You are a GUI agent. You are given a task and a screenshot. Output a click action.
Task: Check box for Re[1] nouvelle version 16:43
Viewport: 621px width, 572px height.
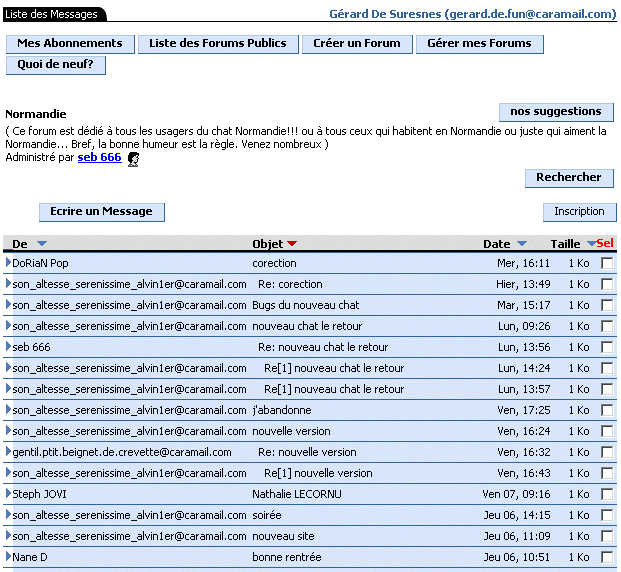click(607, 473)
